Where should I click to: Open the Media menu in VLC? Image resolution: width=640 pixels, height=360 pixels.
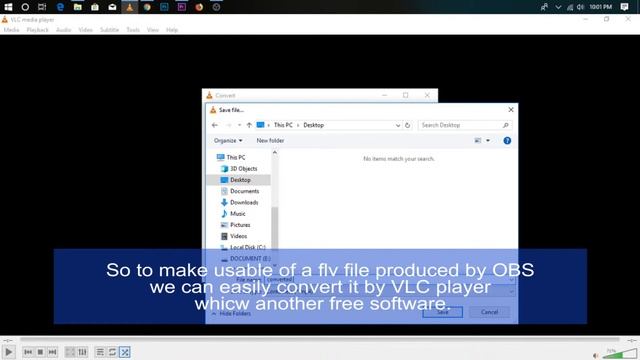(11, 30)
